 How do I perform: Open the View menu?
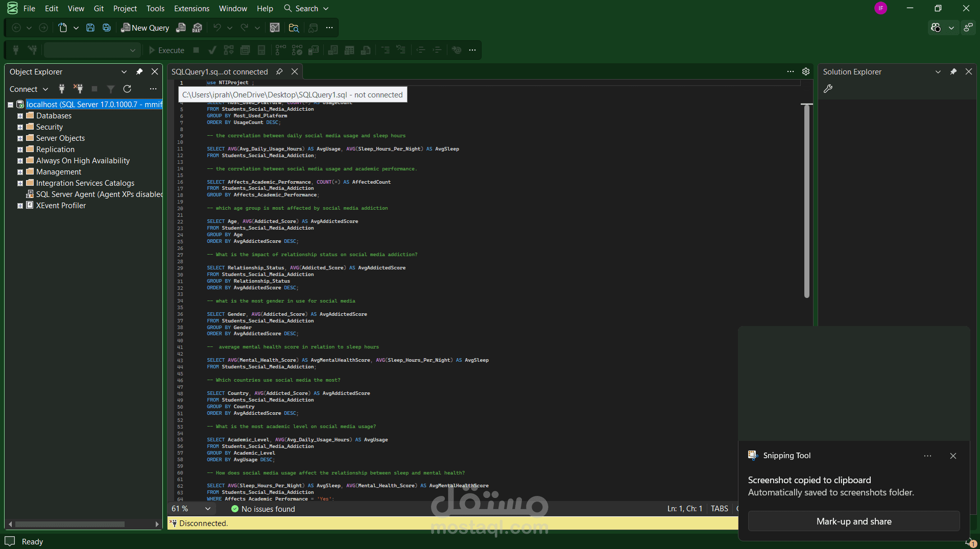point(76,9)
